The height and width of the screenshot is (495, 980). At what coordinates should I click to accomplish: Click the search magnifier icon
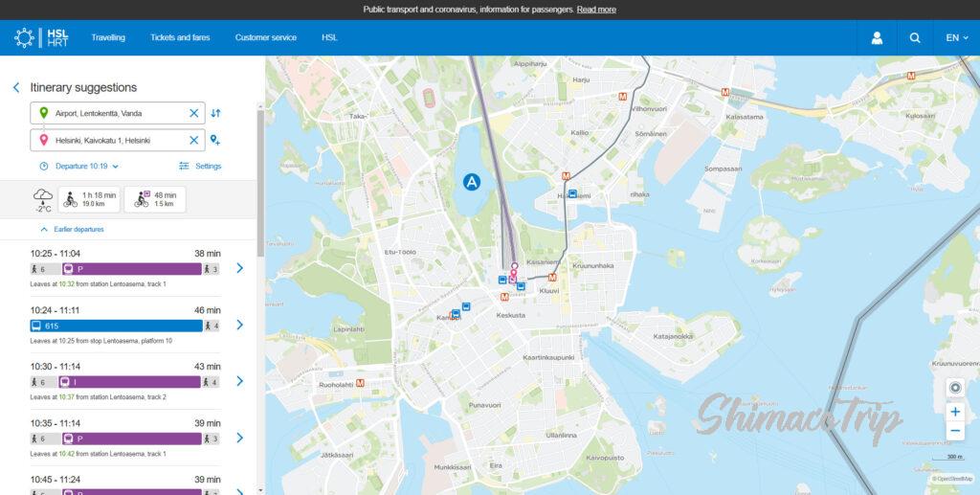(x=915, y=37)
